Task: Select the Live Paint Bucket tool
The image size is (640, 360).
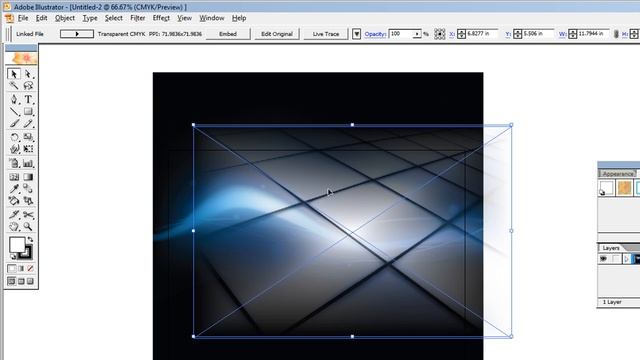Action: point(14,200)
